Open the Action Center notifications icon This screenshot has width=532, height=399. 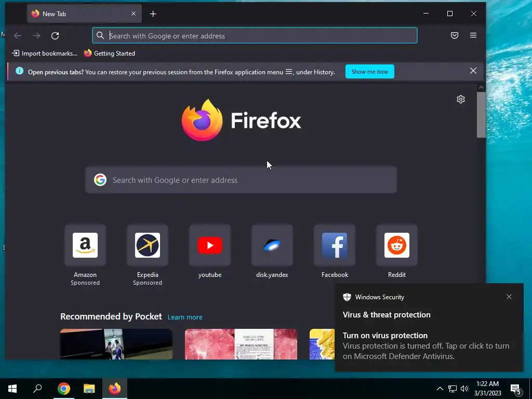[x=516, y=389]
